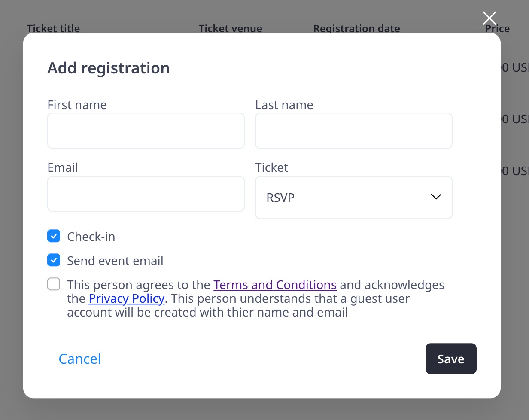Click the Send event email label

115,261
